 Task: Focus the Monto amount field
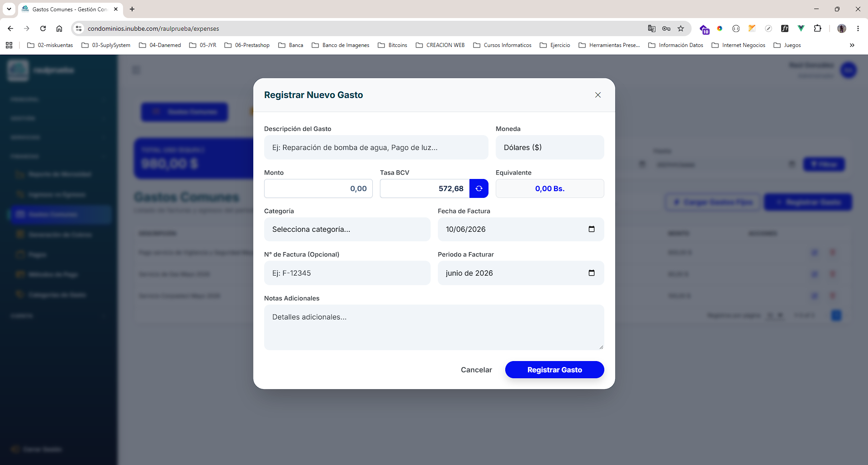[x=318, y=188]
